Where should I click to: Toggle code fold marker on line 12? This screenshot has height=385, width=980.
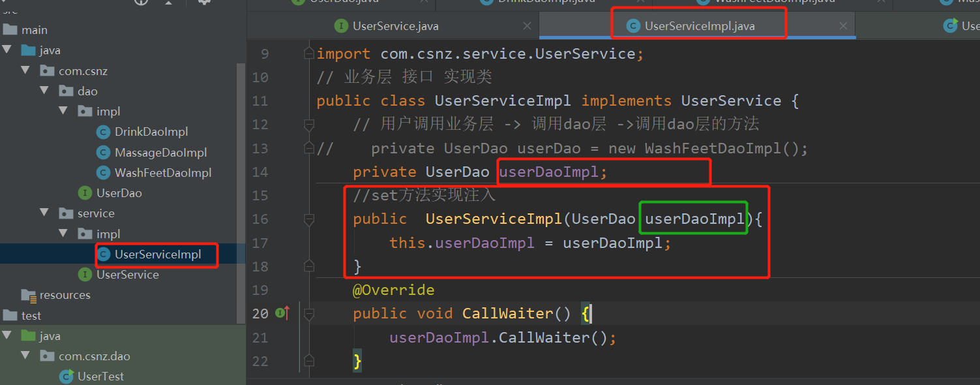pyautogui.click(x=309, y=124)
